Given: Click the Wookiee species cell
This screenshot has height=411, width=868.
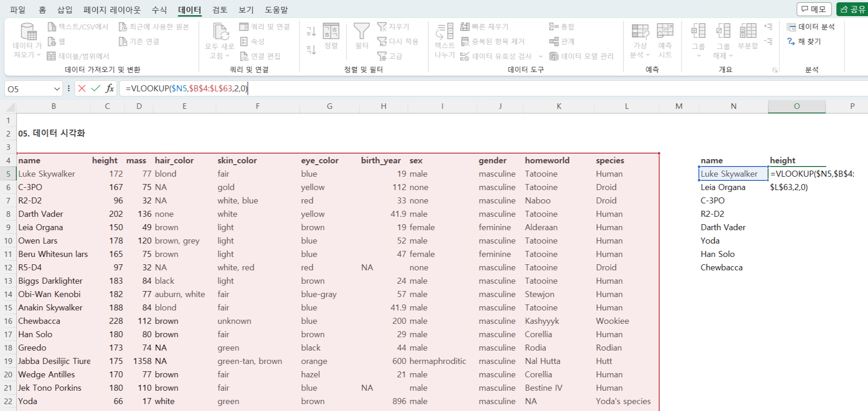Looking at the screenshot, I should click(x=627, y=321).
